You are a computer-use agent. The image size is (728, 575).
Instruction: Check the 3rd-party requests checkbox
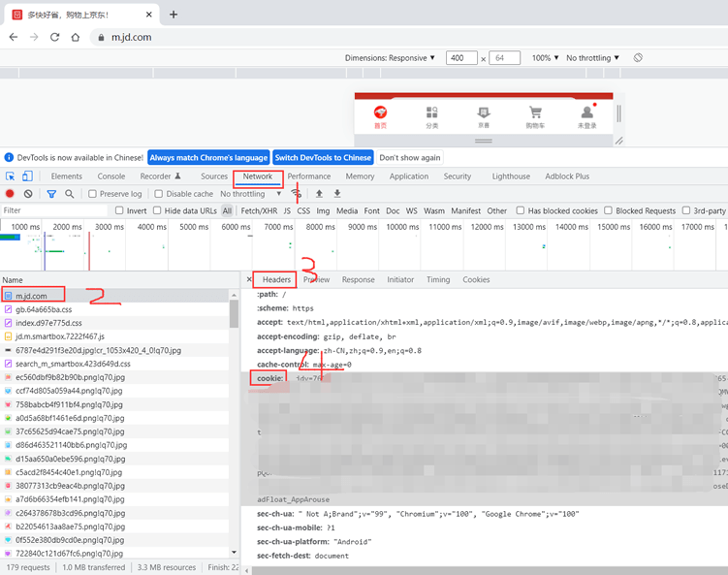686,210
